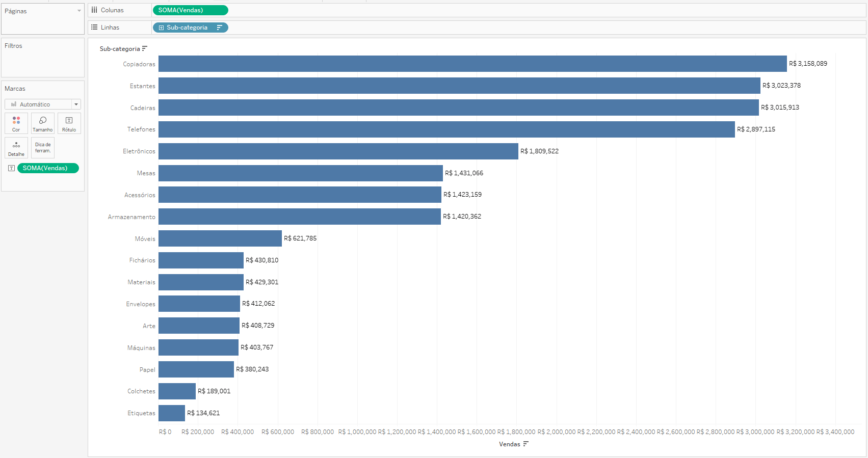868x458 pixels.
Task: Click the R$ 134,621 value label
Action: (203, 413)
